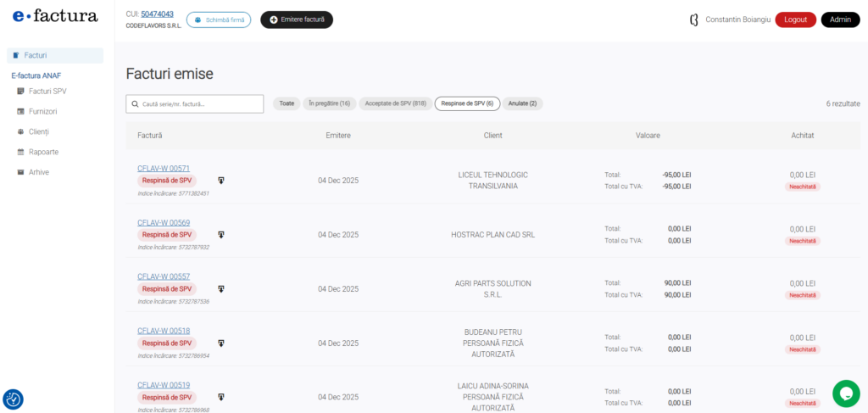Show all invoices with the Toate filter
868x413 pixels.
pos(287,103)
